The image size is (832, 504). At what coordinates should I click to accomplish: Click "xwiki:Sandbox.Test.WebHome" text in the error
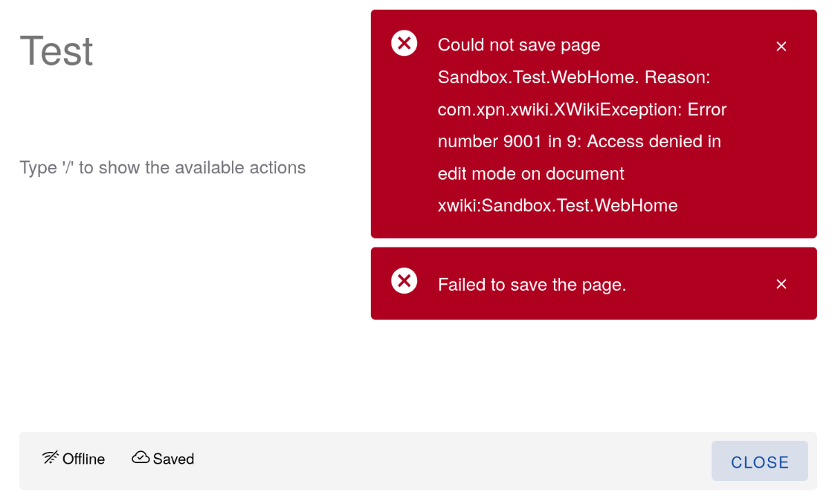click(558, 206)
